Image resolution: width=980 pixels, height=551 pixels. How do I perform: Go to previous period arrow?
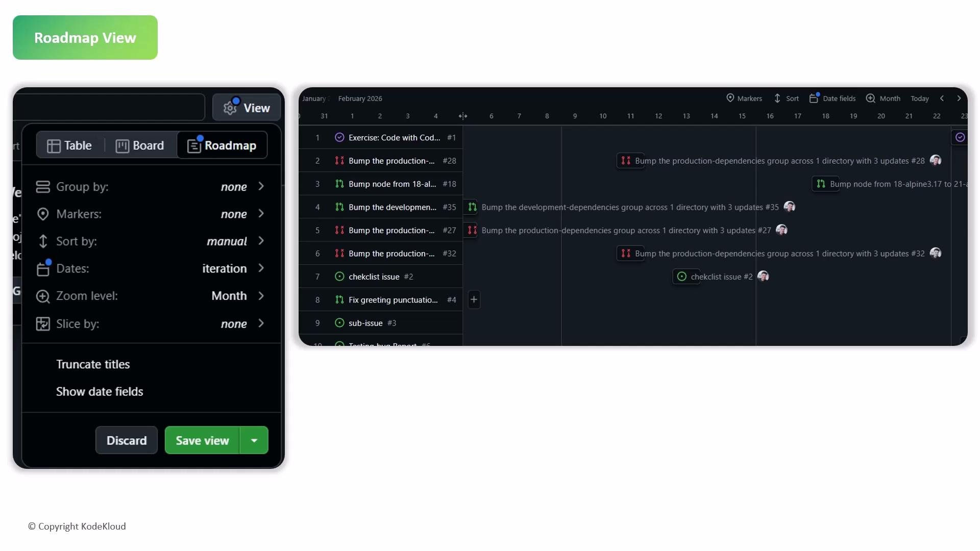[942, 98]
